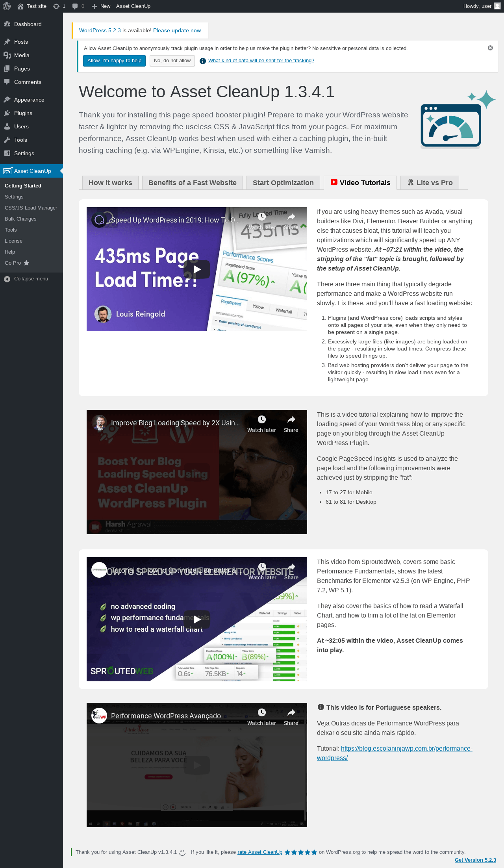The height and width of the screenshot is (868, 504).
Task: Open Asset CleanUp Settings submenu
Action: (x=14, y=197)
